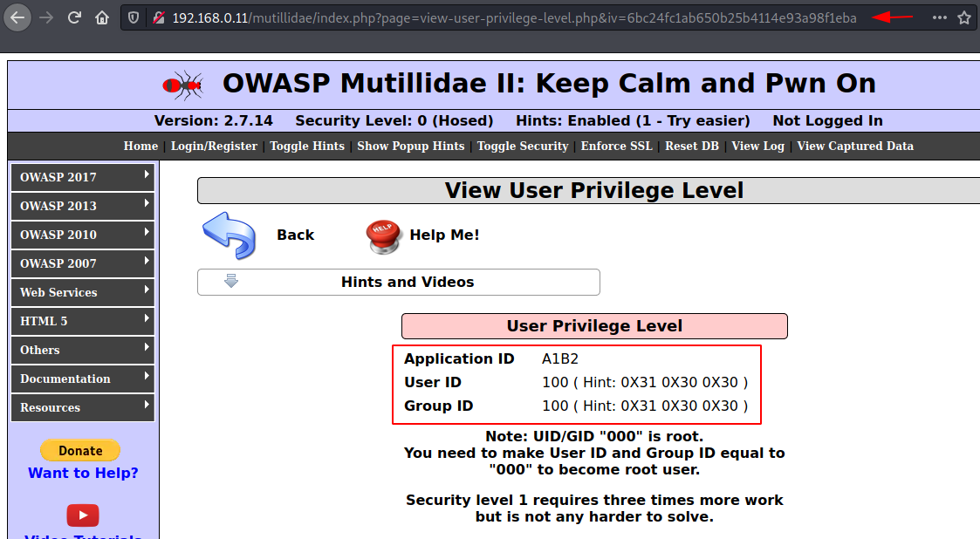980x539 pixels.
Task: Click the yellow Donate button
Action: point(80,450)
